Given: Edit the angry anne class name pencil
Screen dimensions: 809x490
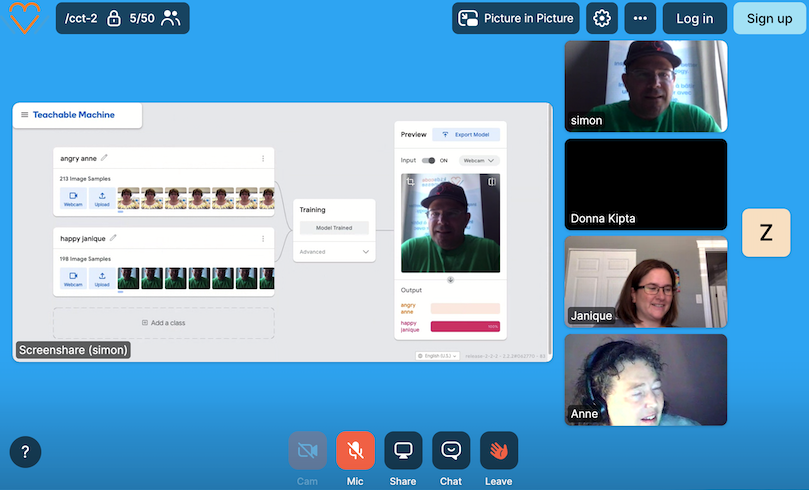Looking at the screenshot, I should 104,158.
